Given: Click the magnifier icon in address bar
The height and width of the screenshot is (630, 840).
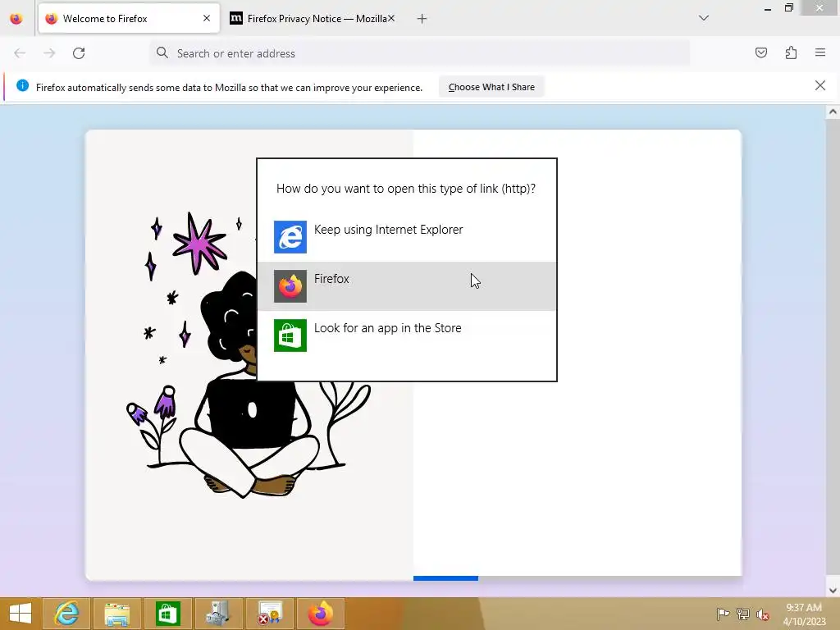Looking at the screenshot, I should pyautogui.click(x=162, y=52).
